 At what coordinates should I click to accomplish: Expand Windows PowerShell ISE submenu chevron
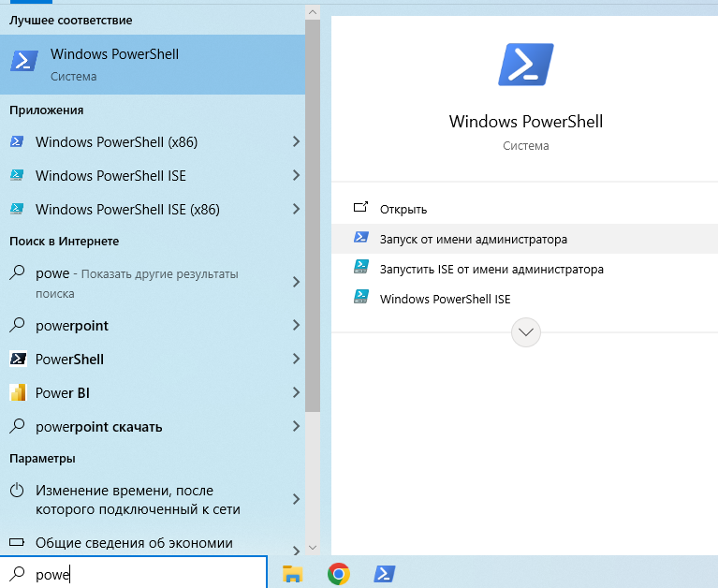point(296,176)
